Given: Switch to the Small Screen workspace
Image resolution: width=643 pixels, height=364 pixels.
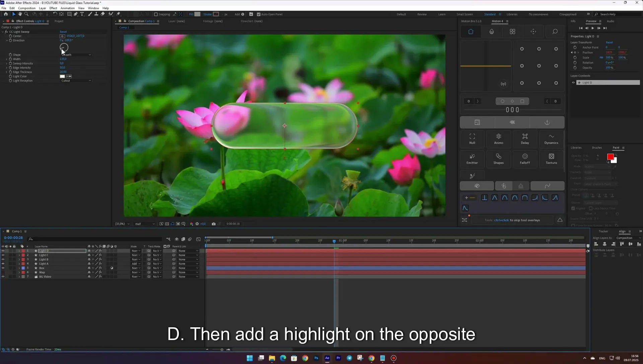Looking at the screenshot, I should 465,14.
